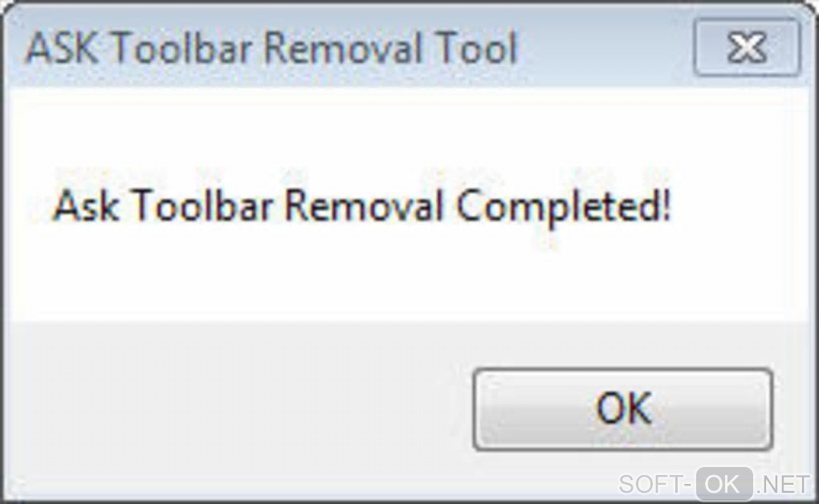This screenshot has height=504, width=819.
Task: Click the word 'Ask' starting the message
Action: click(x=86, y=205)
